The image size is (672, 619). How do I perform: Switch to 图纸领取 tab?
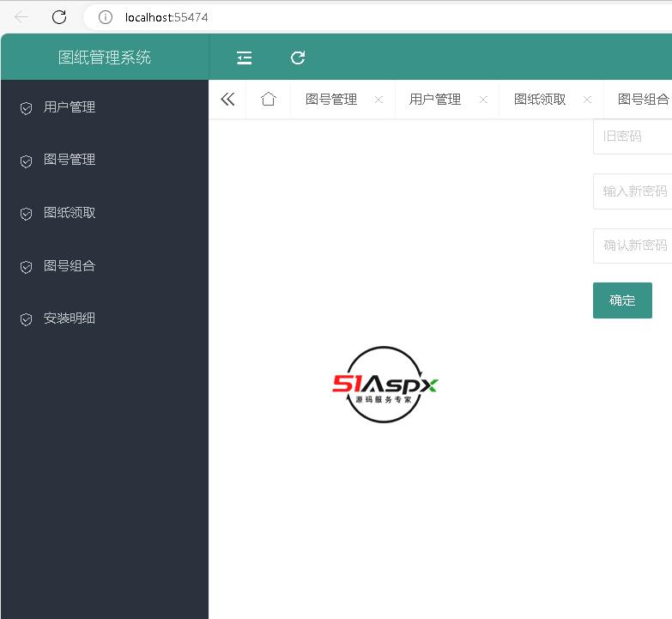pos(540,100)
